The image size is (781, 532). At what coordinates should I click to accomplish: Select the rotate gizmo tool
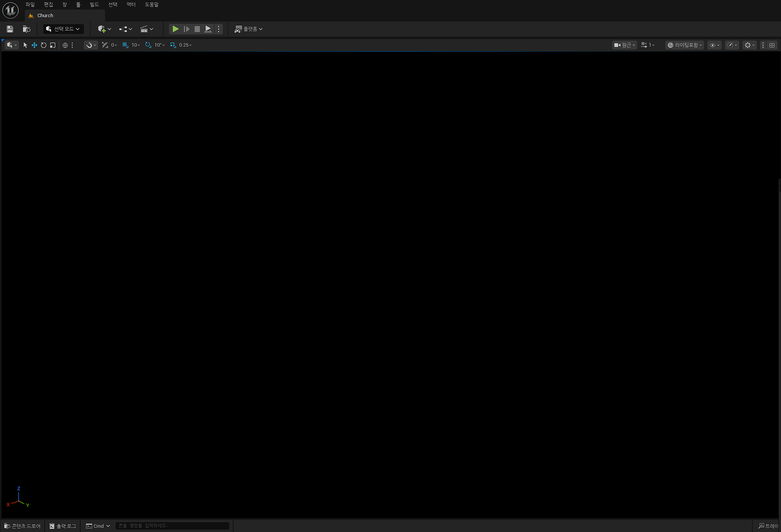pos(44,45)
